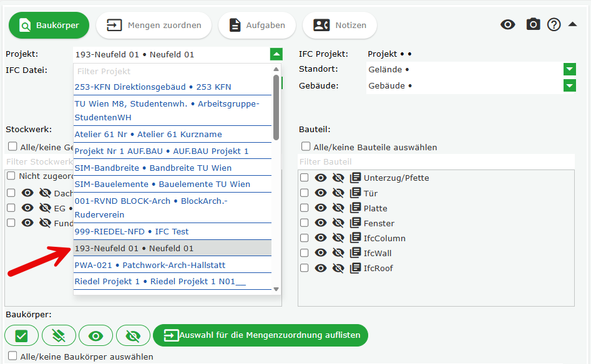Click the eye icon in top toolbar
591x364 pixels.
[508, 24]
